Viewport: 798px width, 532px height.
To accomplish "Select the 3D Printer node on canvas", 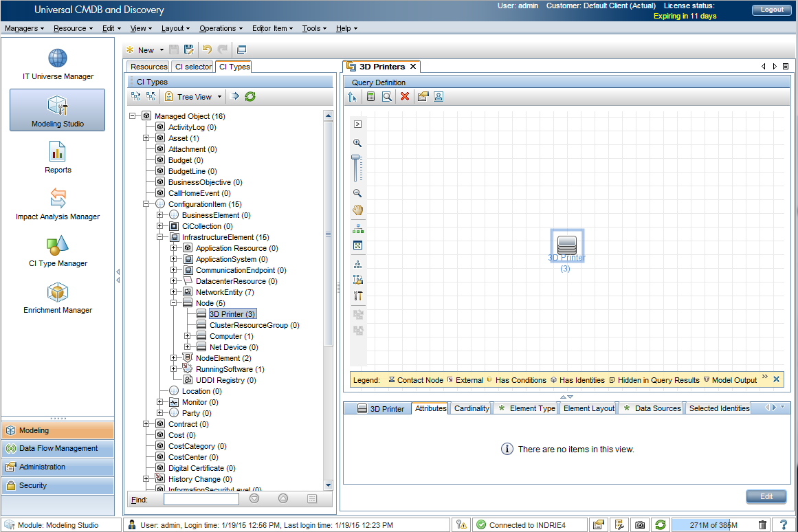I will (x=566, y=245).
